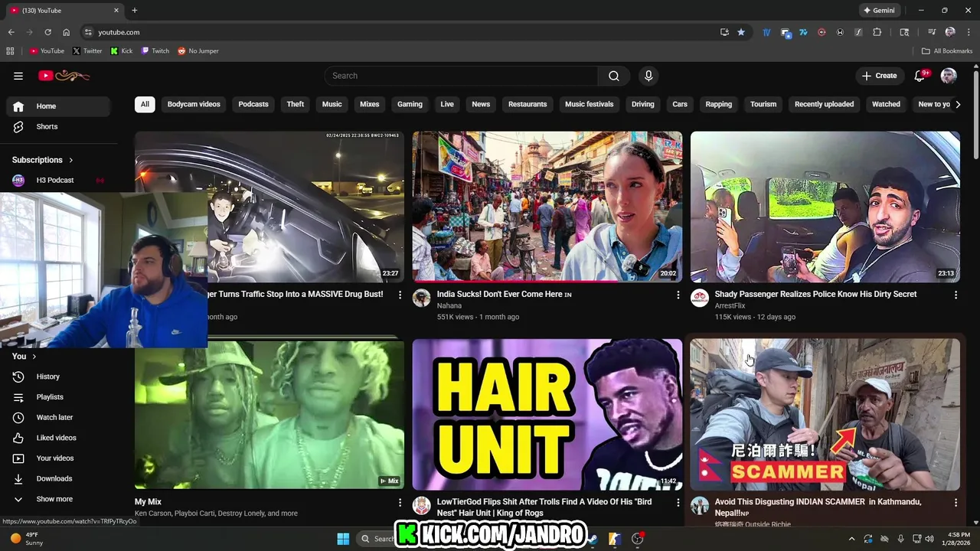
Task: Click the Chrome profile picture in toolbar
Action: [x=950, y=32]
